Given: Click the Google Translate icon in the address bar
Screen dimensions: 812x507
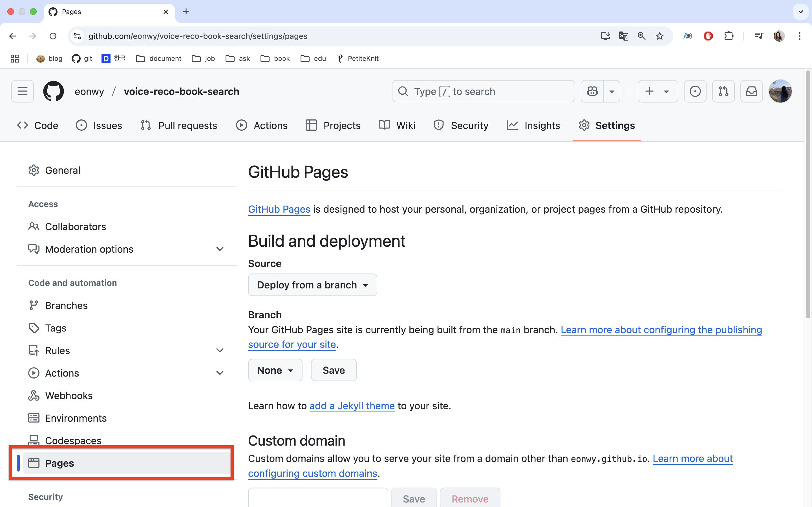Looking at the screenshot, I should coord(623,36).
